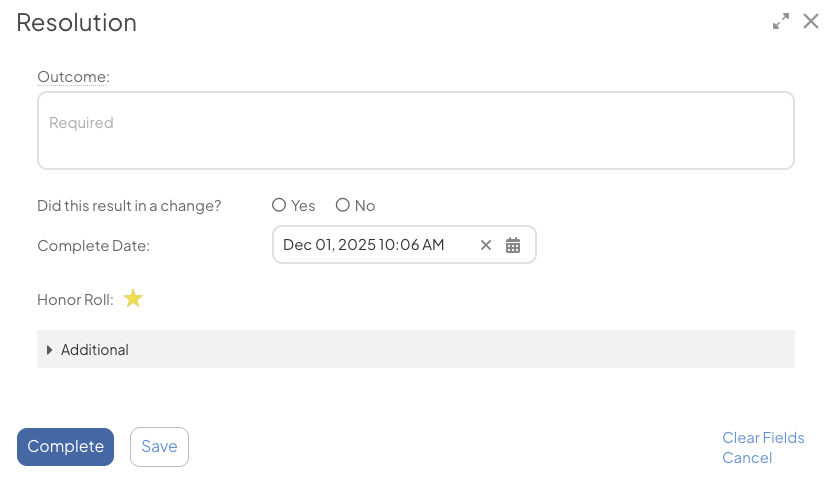Click the 'Did this result in a change?' label
The height and width of the screenshot is (484, 831).
[x=129, y=205]
